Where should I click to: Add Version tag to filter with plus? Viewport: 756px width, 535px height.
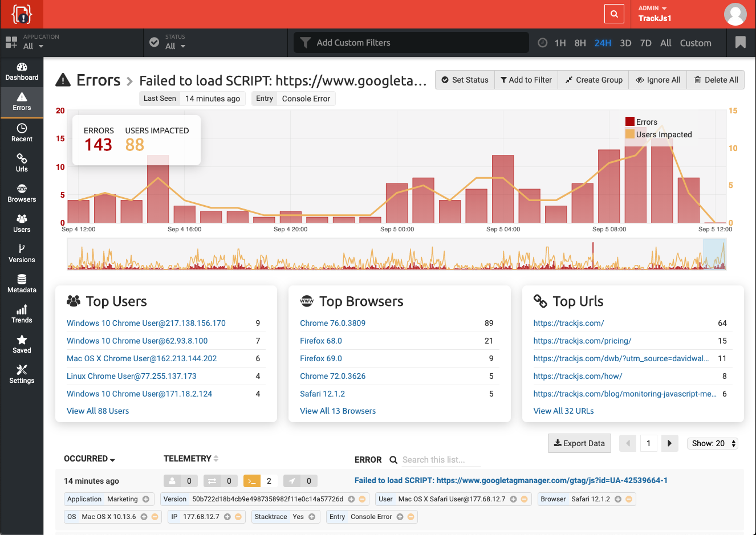(352, 499)
